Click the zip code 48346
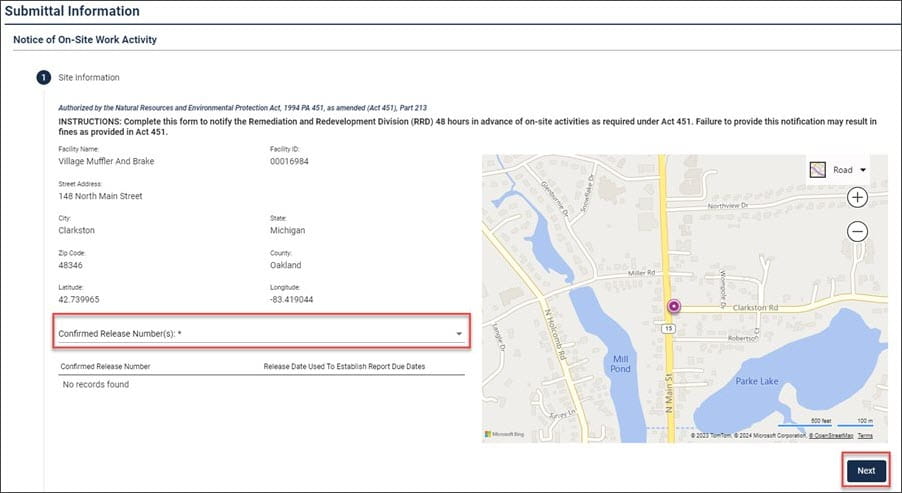902x493 pixels. pos(70,265)
